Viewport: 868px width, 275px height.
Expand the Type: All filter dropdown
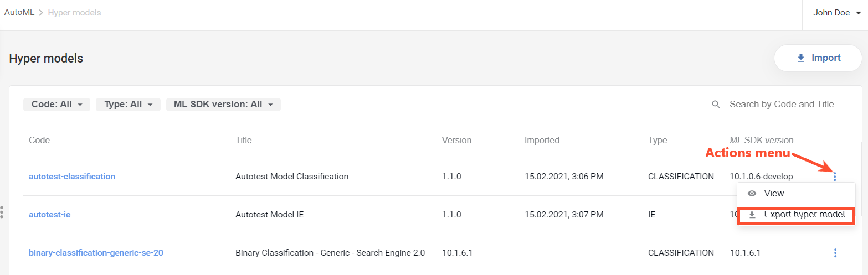[128, 105]
